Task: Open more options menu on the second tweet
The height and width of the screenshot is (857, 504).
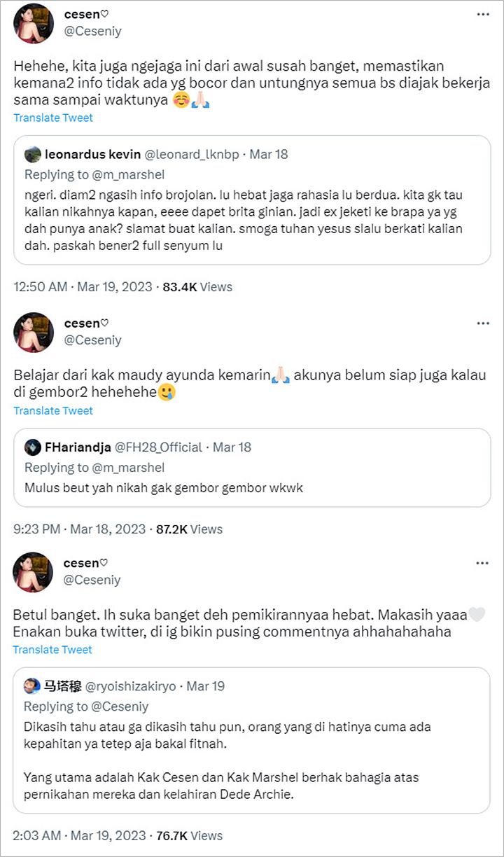Action: pyautogui.click(x=482, y=323)
